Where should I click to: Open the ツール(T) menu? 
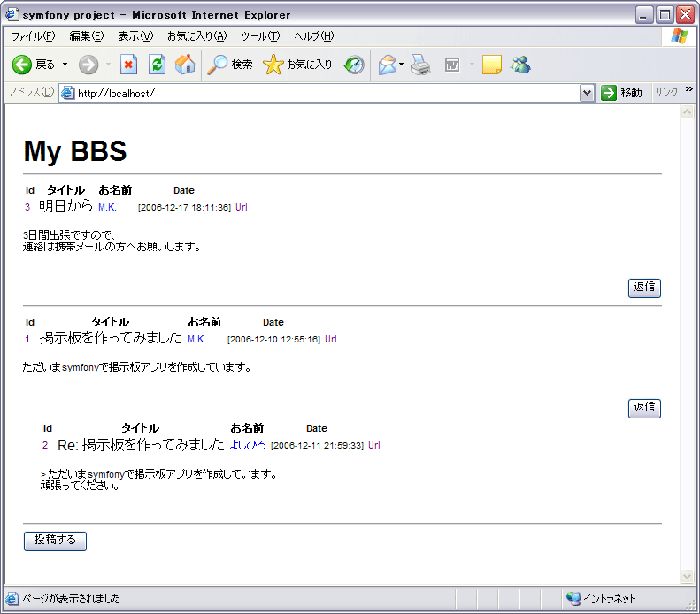point(260,36)
